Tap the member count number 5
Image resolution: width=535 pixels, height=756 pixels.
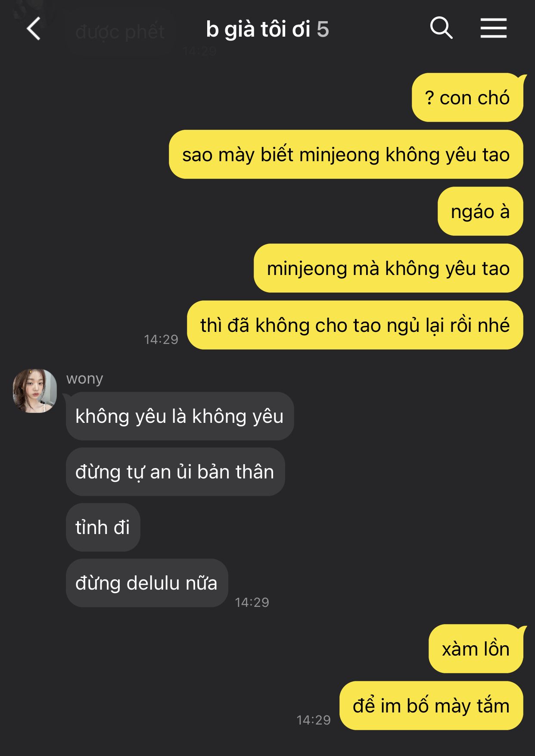323,30
